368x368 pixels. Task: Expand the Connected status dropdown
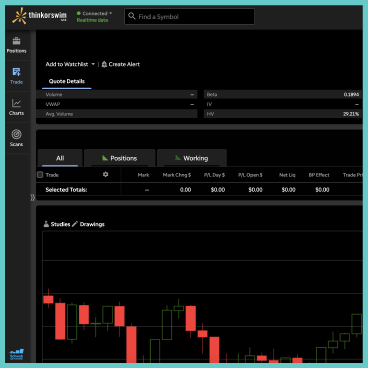coord(94,13)
